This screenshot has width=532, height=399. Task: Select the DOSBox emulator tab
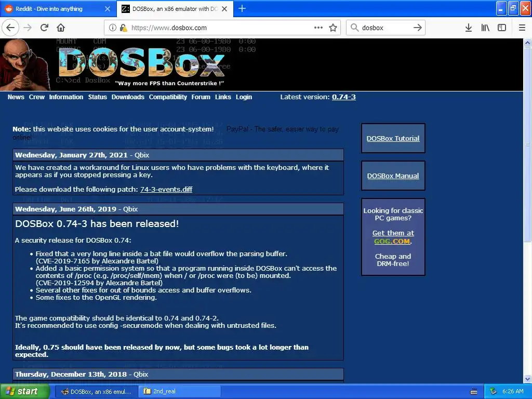click(x=175, y=9)
